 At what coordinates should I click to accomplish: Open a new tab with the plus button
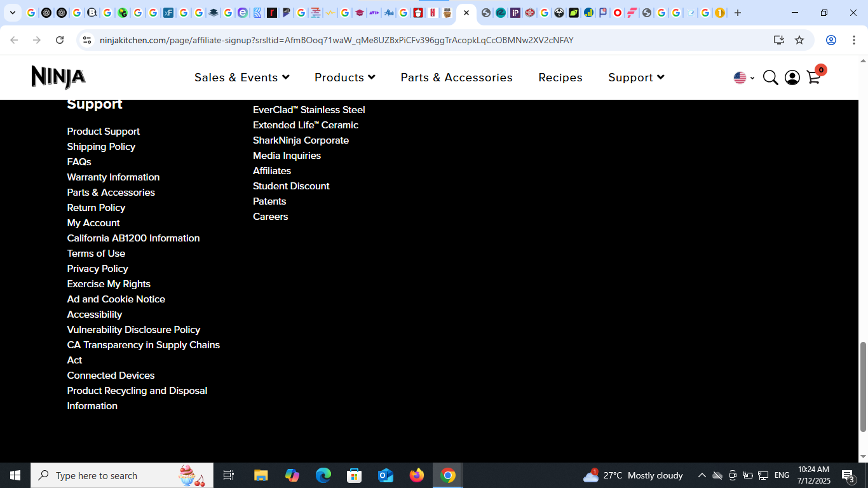coord(738,13)
